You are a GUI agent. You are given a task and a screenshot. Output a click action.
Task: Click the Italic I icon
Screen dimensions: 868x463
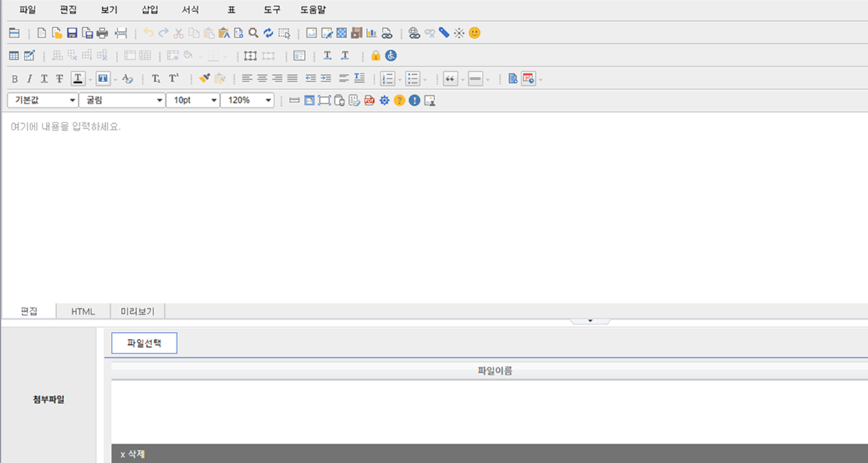tap(30, 78)
